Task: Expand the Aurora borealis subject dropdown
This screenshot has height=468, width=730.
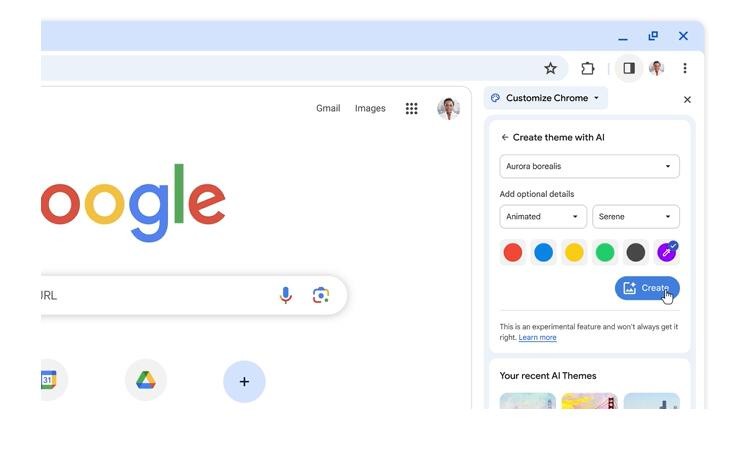Action: 589,166
